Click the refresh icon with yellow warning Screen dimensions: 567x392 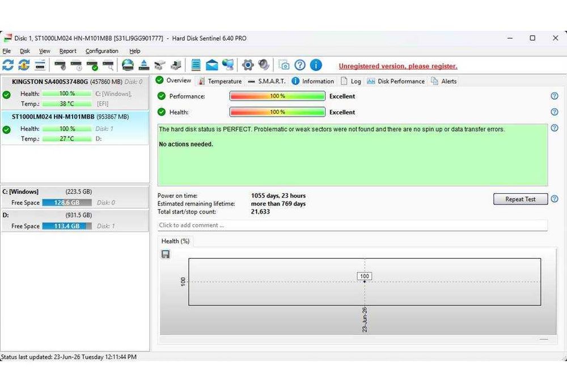tap(24, 65)
